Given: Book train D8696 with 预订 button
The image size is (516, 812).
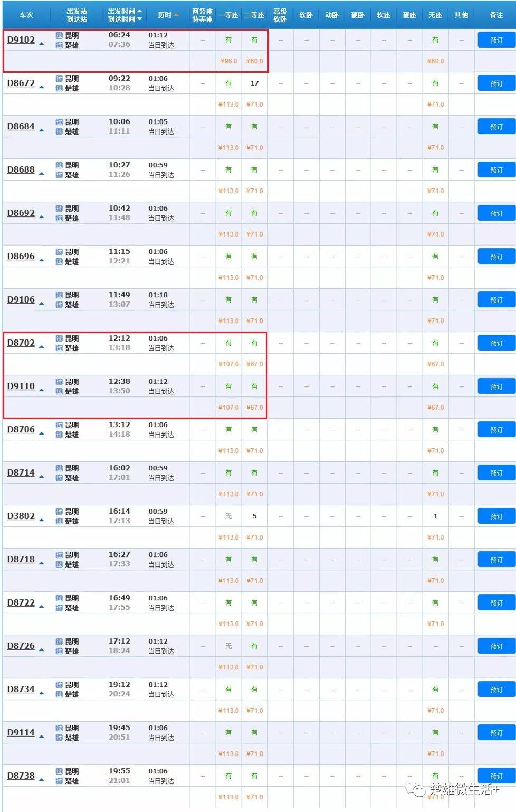Looking at the screenshot, I should pos(496,257).
